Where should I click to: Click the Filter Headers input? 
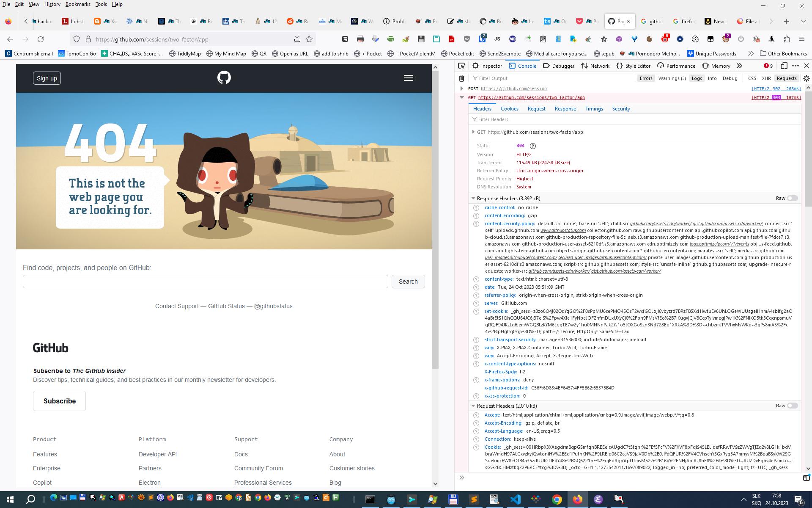click(634, 119)
